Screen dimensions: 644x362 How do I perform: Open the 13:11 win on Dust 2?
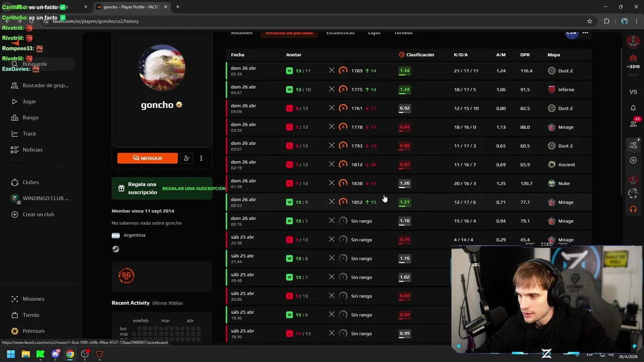[409, 71]
